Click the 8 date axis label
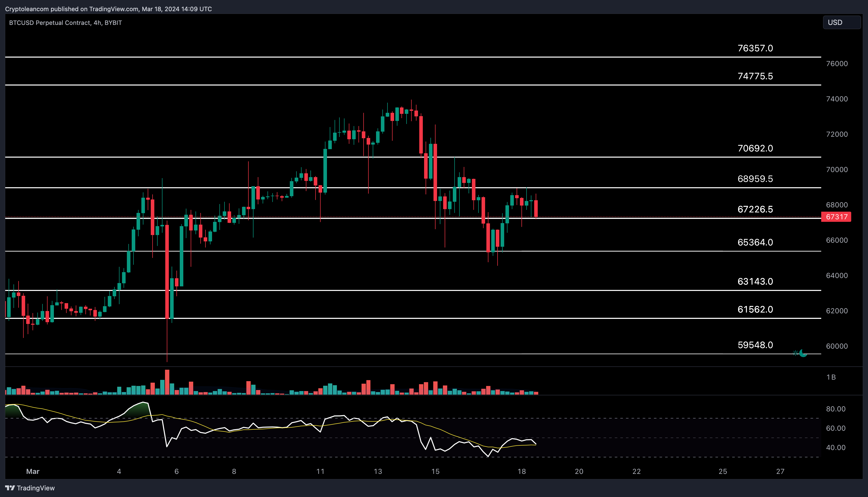868x497 pixels. point(234,471)
